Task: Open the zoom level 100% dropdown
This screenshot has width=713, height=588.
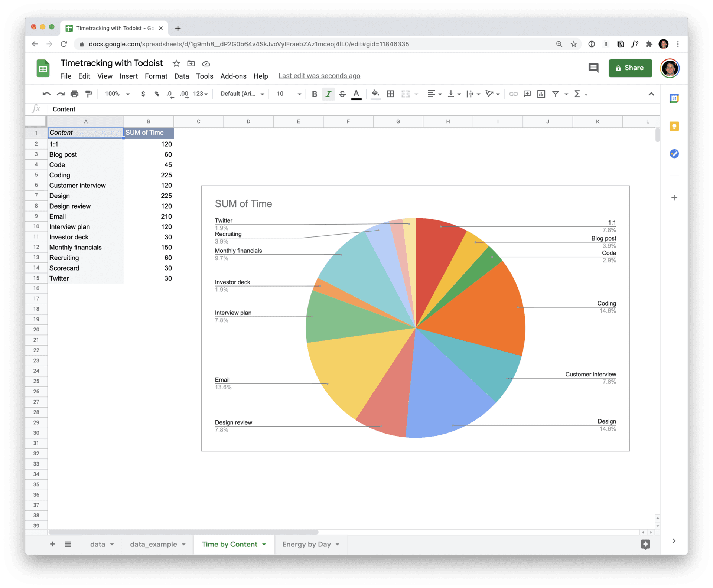Action: 117,94
